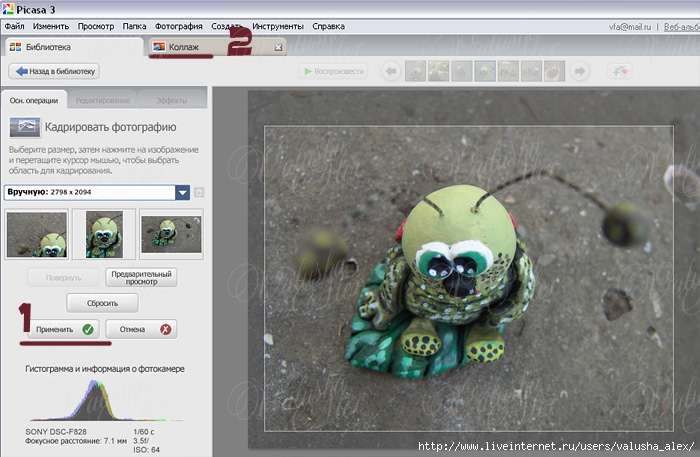Cancel crop with Отмена button
This screenshot has height=457, width=700.
[x=141, y=329]
